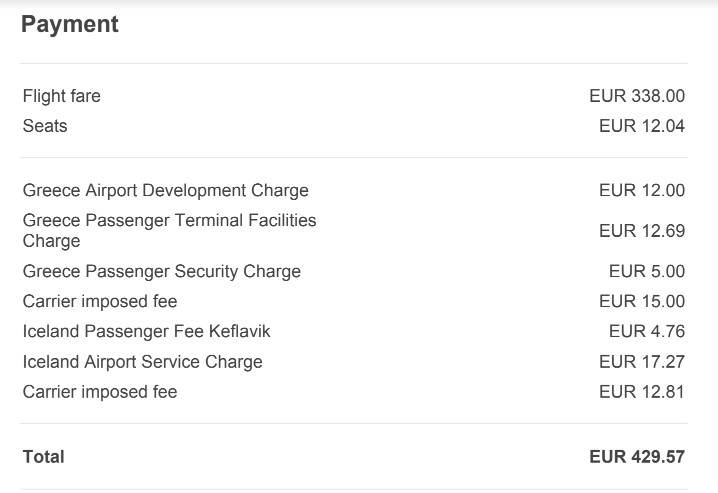Image resolution: width=718 pixels, height=493 pixels.
Task: Click the EUR 338.00 flight fare amount
Action: pos(637,96)
